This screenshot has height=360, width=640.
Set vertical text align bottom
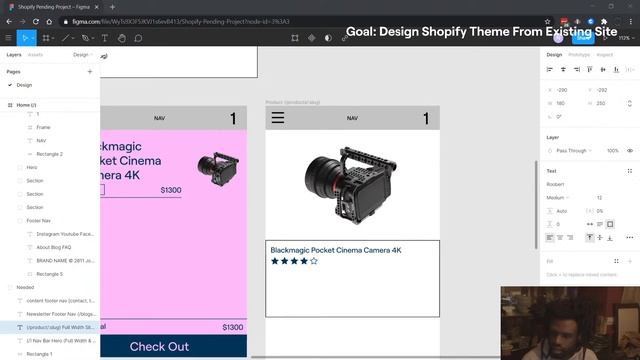(x=610, y=238)
